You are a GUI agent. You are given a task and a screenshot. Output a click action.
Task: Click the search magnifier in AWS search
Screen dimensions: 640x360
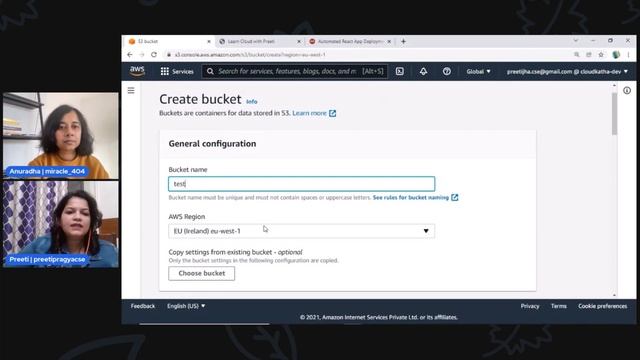point(210,71)
